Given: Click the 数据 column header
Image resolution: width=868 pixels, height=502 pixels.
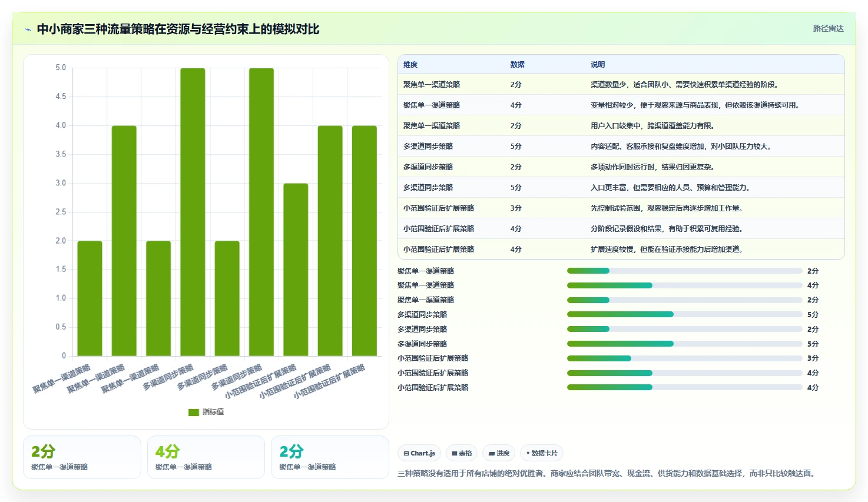Looking at the screenshot, I should pos(518,65).
